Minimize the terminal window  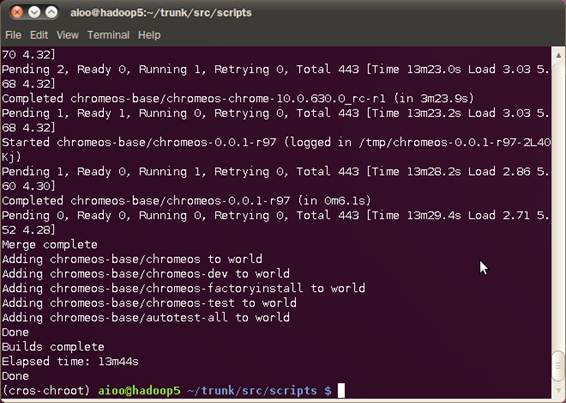[x=34, y=13]
